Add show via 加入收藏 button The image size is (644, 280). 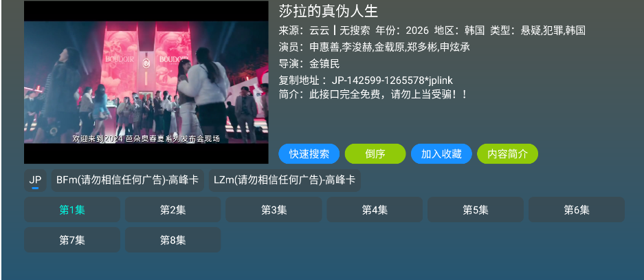pyautogui.click(x=441, y=154)
